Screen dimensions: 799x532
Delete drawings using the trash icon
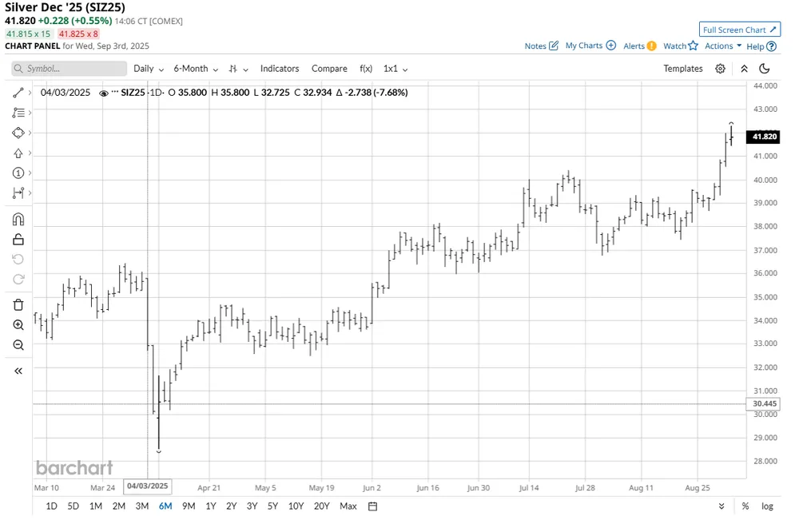pos(18,304)
